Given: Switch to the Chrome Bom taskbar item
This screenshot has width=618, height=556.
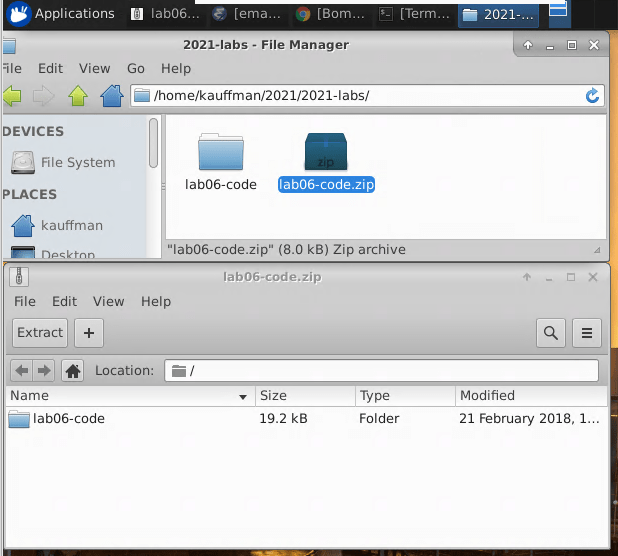Looking at the screenshot, I should point(330,14).
